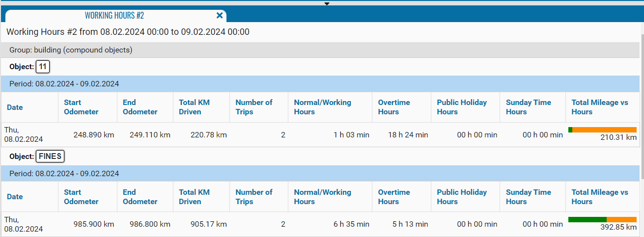Click the 18 h 24 min overtime cell
This screenshot has height=237, width=644.
(408, 134)
